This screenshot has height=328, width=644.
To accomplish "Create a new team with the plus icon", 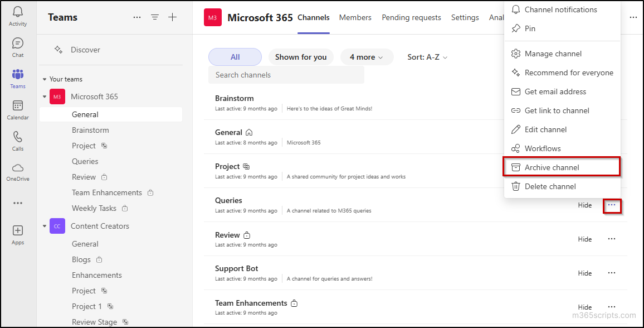I will [x=173, y=17].
